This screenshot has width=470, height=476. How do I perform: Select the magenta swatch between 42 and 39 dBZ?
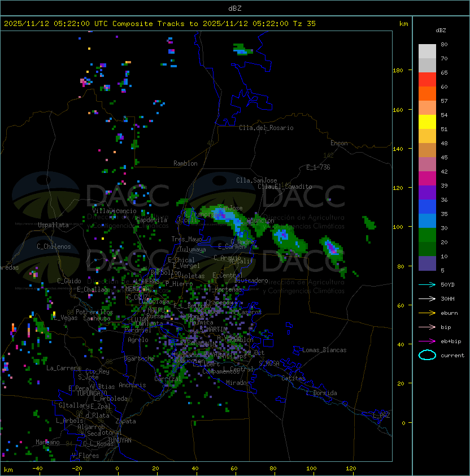[x=427, y=179]
